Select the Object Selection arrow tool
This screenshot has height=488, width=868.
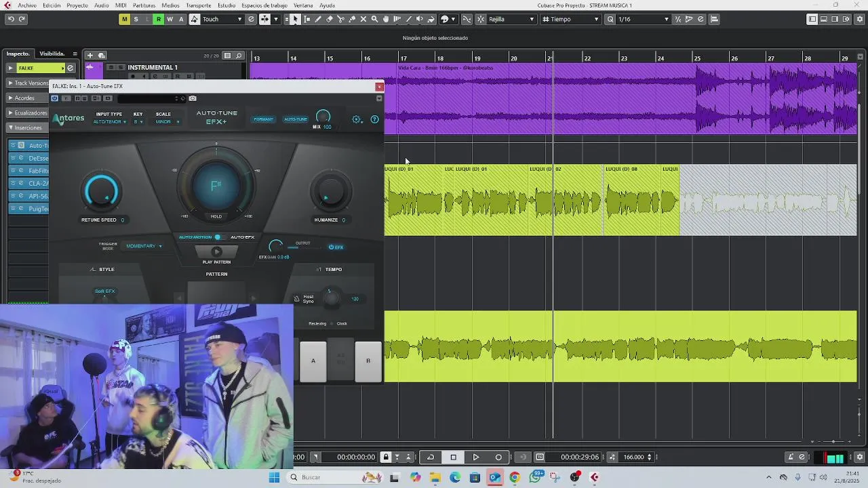[x=296, y=19]
